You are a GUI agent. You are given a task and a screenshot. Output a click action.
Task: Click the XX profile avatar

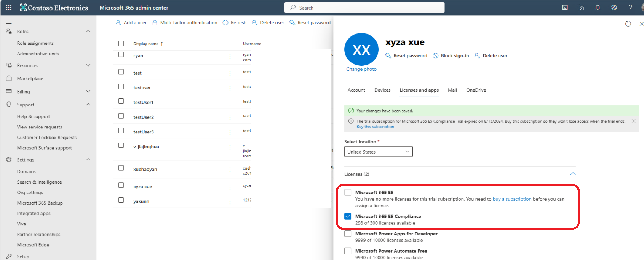(x=361, y=50)
